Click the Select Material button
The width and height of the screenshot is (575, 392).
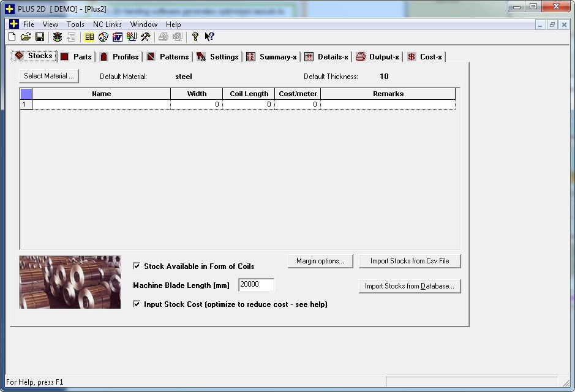coord(48,76)
